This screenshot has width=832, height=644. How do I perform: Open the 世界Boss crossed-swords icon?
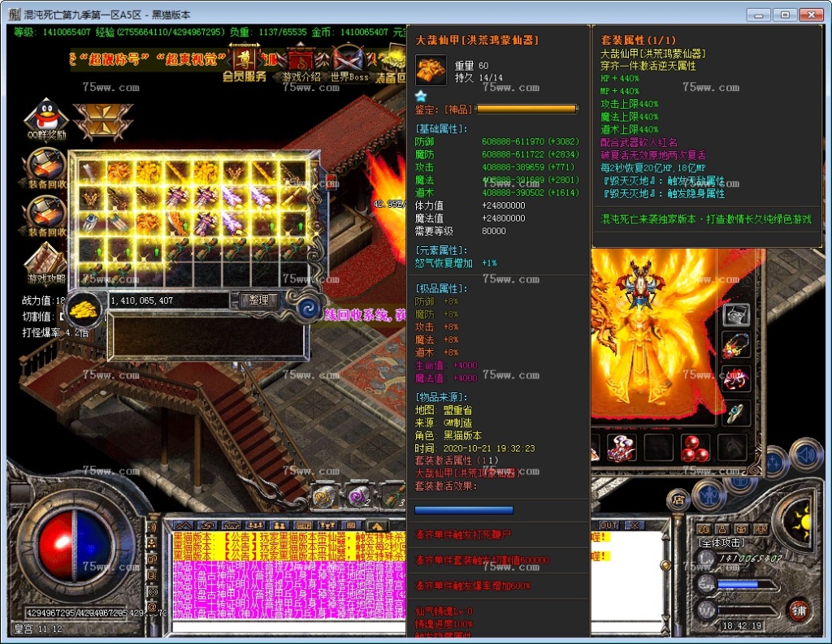(x=349, y=61)
